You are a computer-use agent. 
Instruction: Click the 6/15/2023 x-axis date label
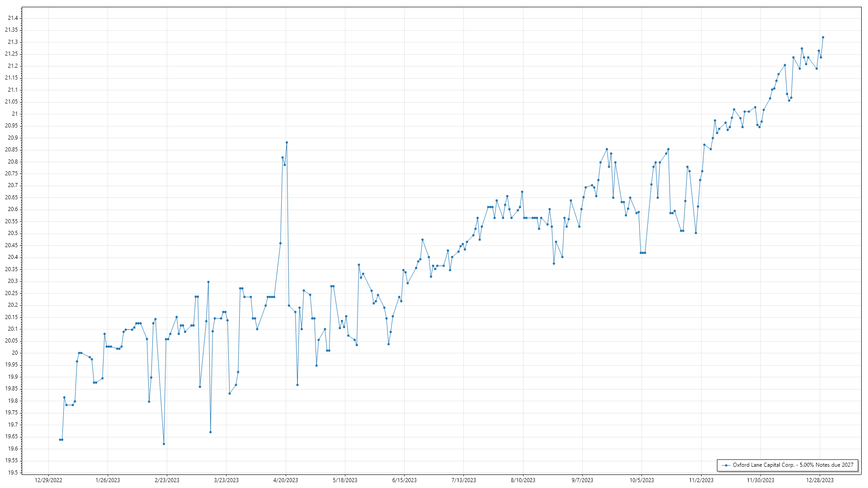[404, 480]
